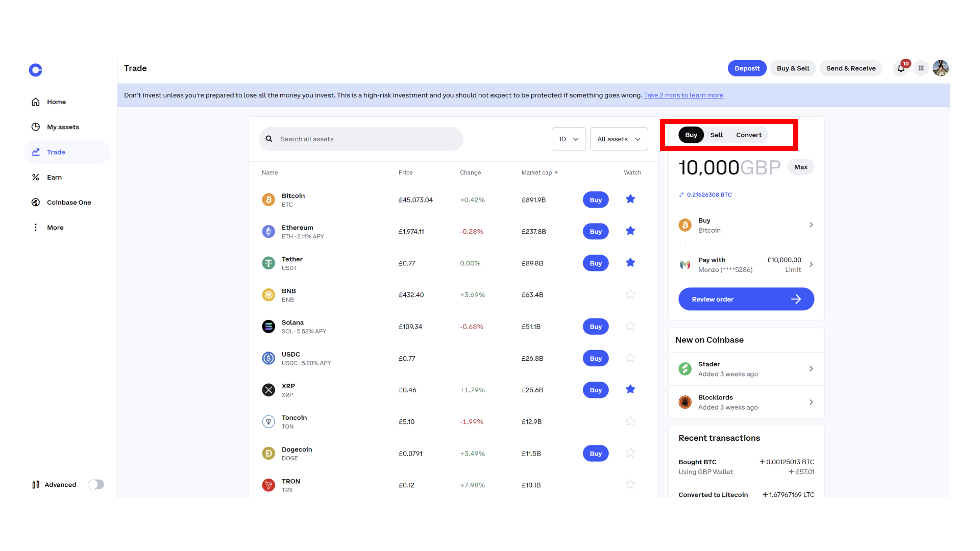Open the 1D time range dropdown
This screenshot has width=980, height=551.
(569, 139)
